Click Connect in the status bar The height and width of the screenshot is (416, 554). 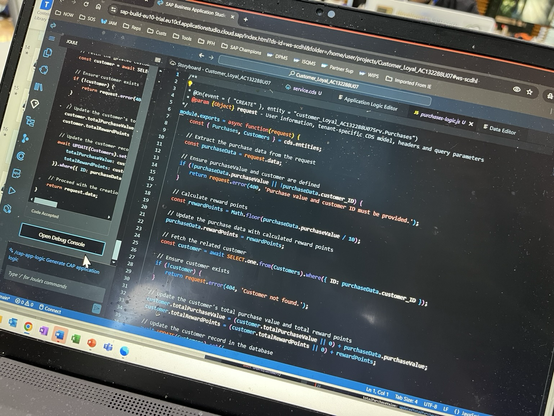(50, 309)
